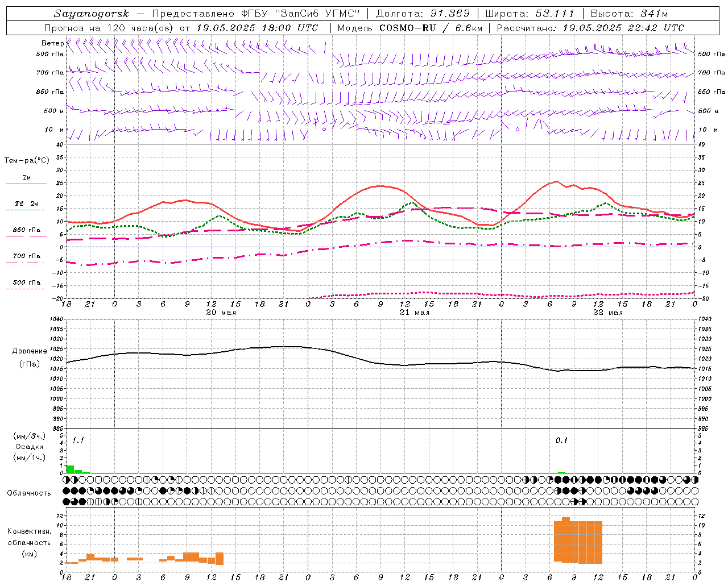This screenshot has height=582, width=728.
Task: Click the 'Рассчитано: 19.05.2025 22:42 UTC' timestamp
Action: [590, 28]
